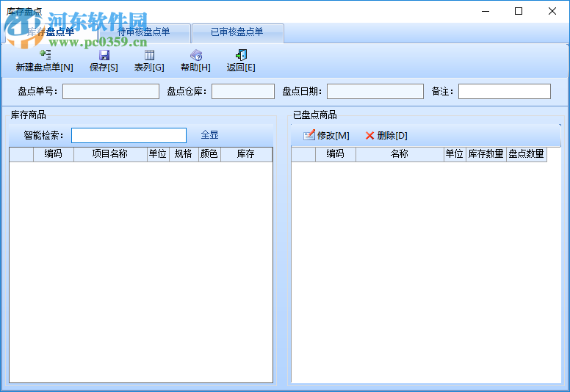This screenshot has height=392, width=570.
Task: Click the 编码 column header in 已盘点商品
Action: 335,154
